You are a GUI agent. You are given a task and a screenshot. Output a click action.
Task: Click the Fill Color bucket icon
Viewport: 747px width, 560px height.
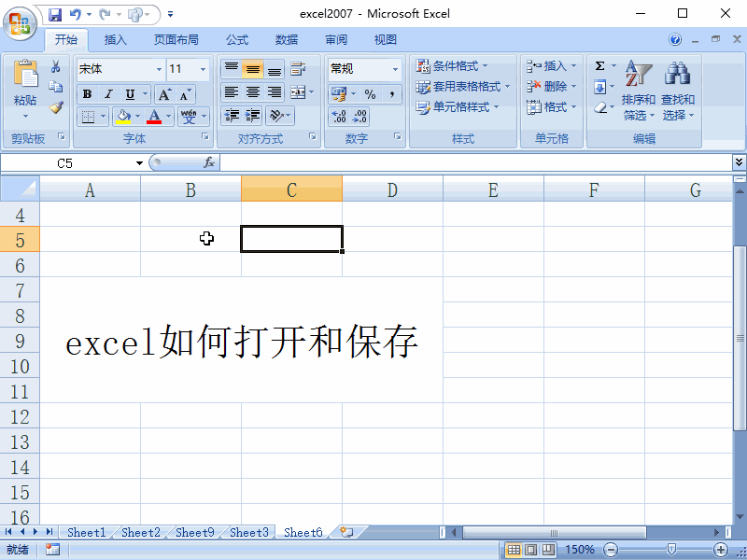(125, 116)
